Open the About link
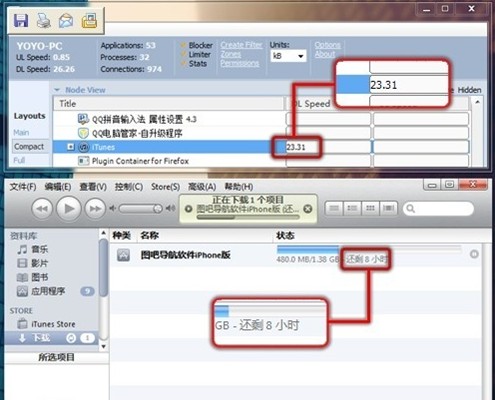Image resolution: width=495 pixels, height=400 pixels. [x=325, y=54]
